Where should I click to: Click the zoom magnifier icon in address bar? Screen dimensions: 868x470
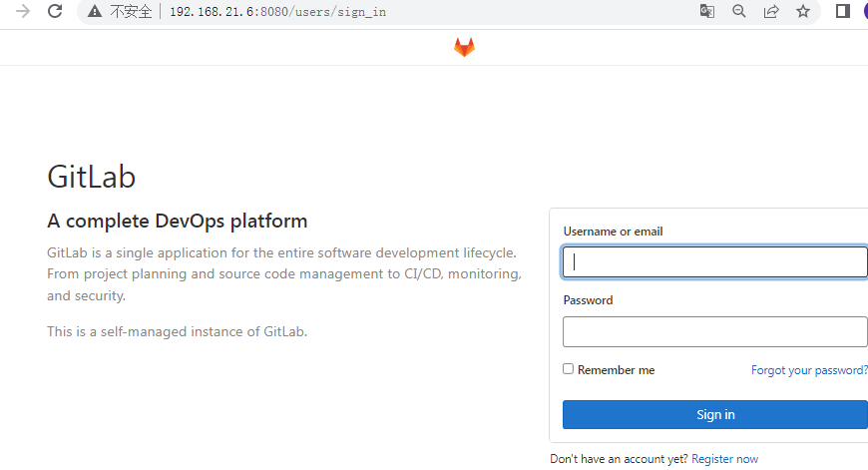(739, 11)
